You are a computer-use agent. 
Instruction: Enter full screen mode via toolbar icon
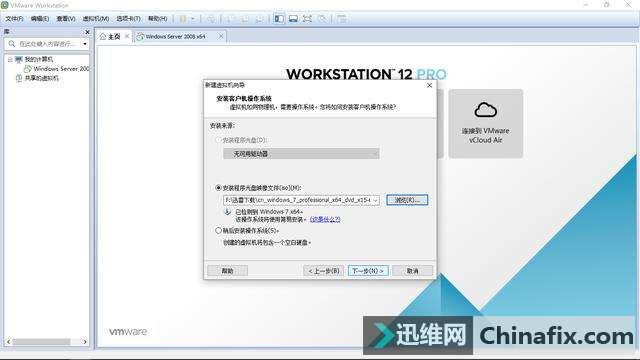(x=307, y=19)
